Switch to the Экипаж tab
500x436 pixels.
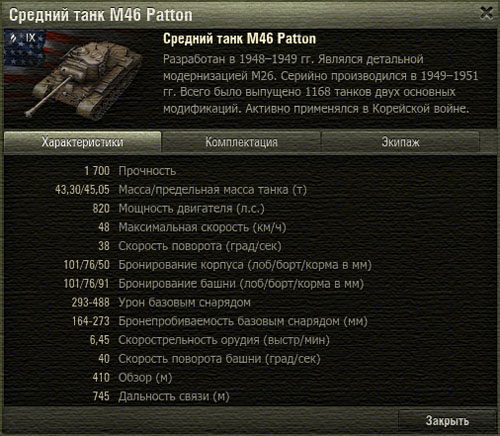pos(400,142)
